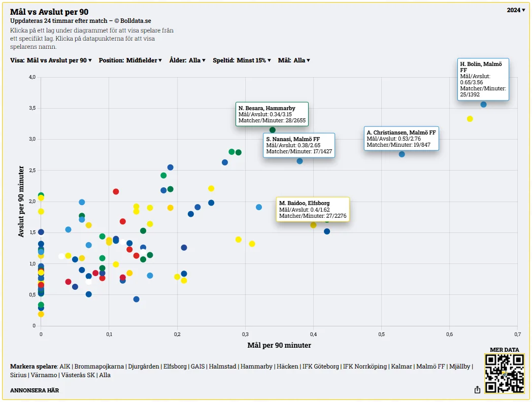
Task: Highlight Malmö FF players
Action: pos(430,366)
